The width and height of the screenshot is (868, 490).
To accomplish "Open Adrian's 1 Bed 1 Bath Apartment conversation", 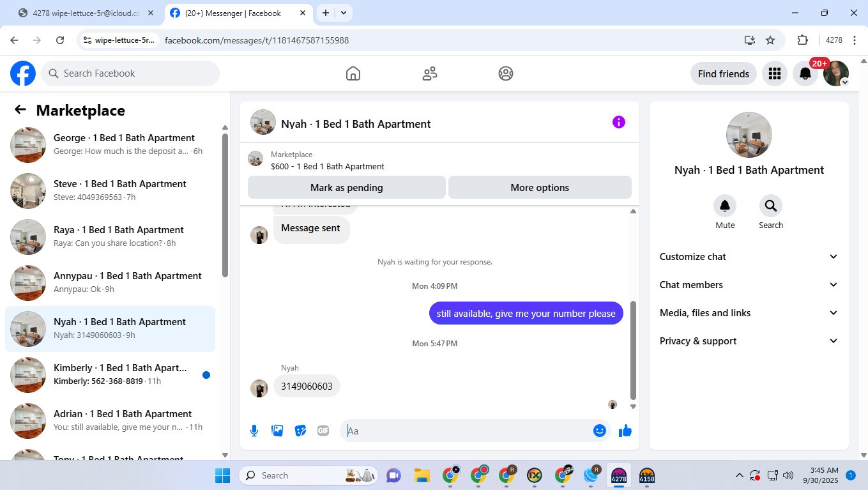I will pos(110,421).
